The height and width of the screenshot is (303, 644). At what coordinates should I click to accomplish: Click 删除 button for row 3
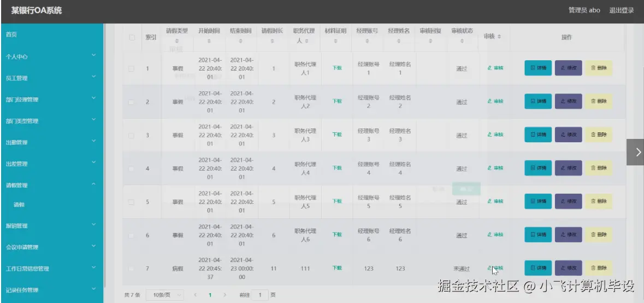pos(599,135)
